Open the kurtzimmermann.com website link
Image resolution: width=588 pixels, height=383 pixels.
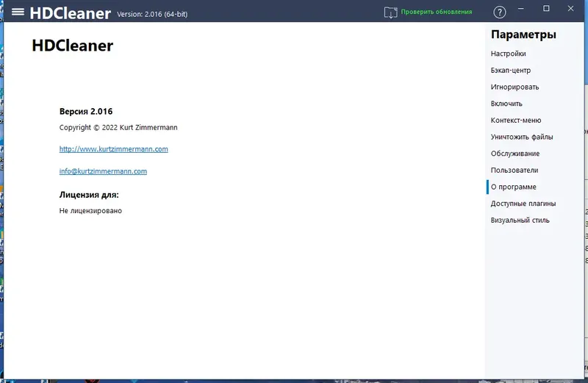(x=114, y=149)
